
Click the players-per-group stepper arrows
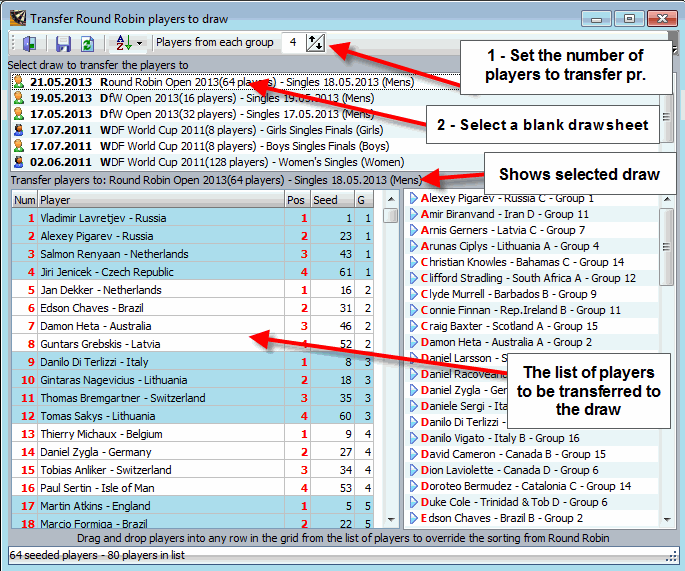(x=316, y=43)
